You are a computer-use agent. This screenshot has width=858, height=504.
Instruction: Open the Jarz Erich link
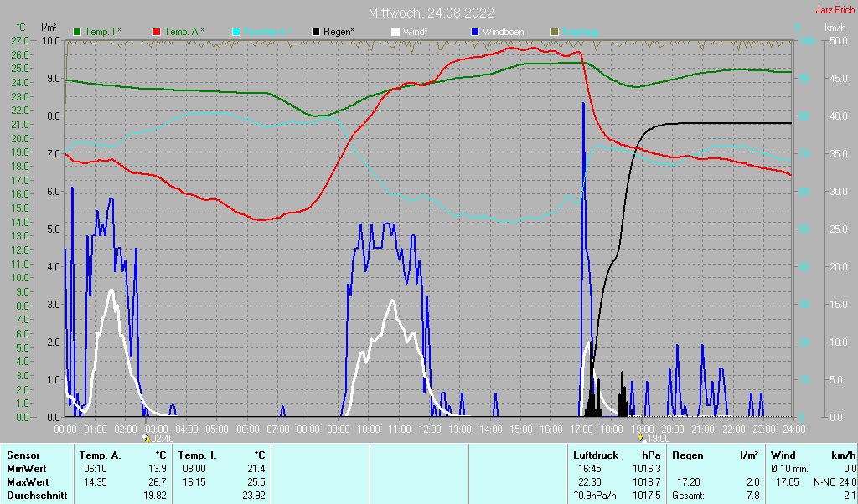(835, 11)
